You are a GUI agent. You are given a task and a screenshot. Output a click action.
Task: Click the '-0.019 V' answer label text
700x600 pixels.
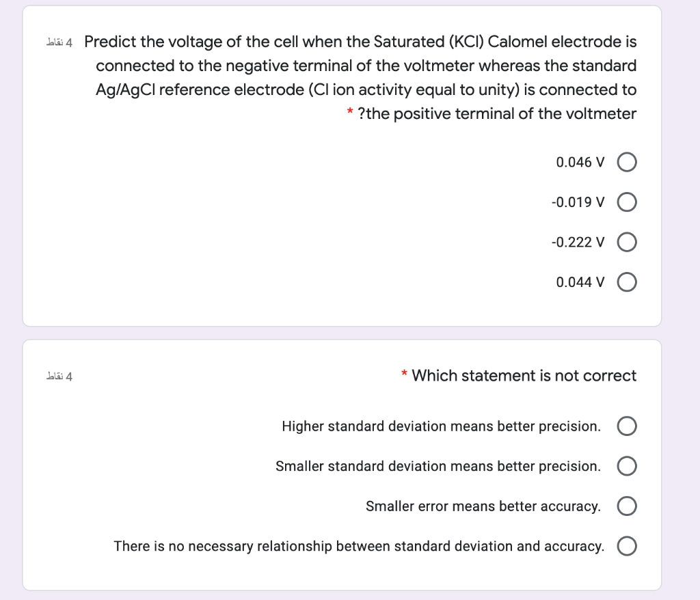tap(578, 202)
